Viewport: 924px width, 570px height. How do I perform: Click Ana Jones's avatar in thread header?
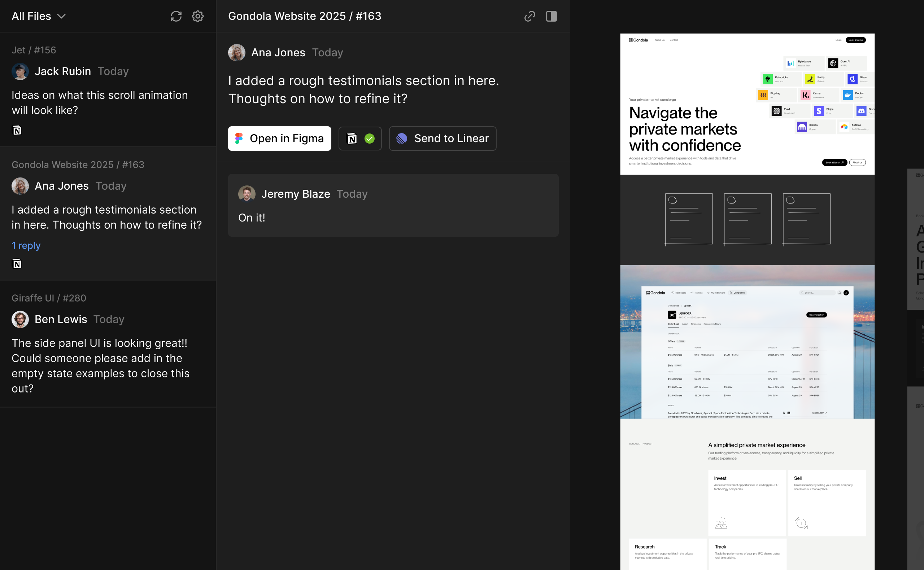tap(237, 53)
